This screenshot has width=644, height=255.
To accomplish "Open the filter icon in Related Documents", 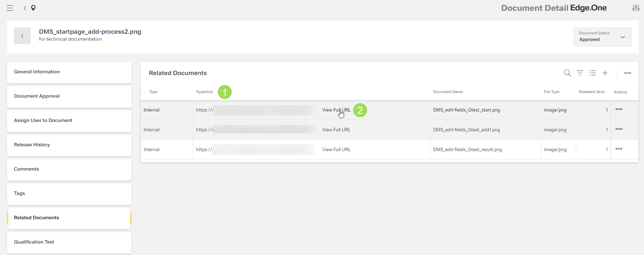I will pos(580,73).
